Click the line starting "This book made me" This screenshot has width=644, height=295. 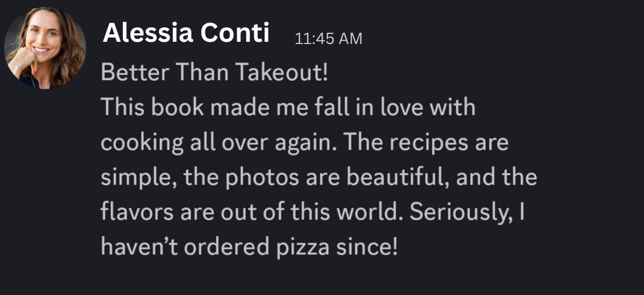pos(288,108)
